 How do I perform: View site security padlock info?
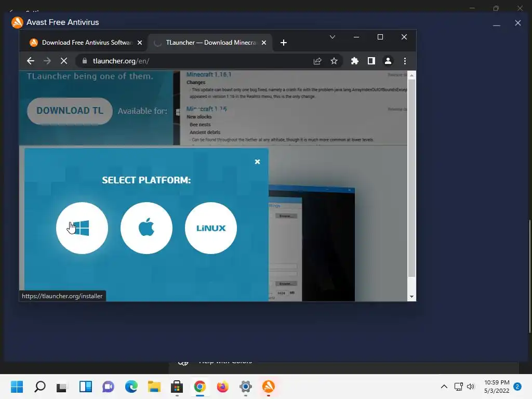pyautogui.click(x=85, y=61)
